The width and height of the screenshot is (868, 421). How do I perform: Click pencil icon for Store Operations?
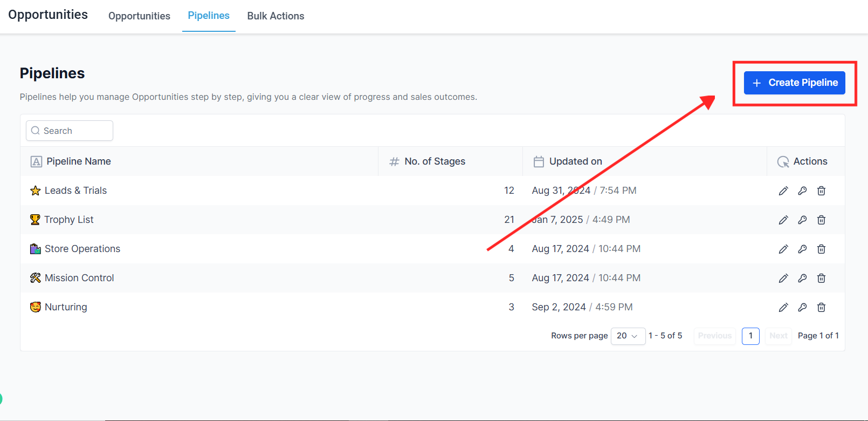[783, 249]
